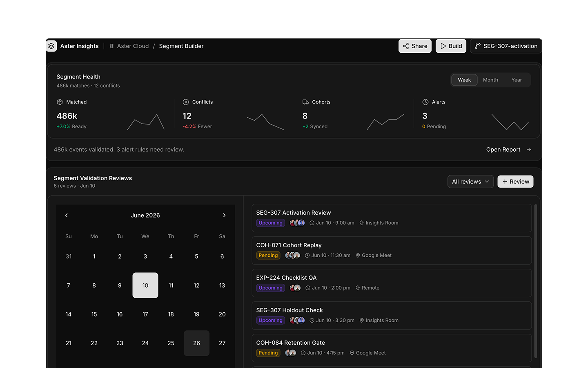
Task: Click the Google Meet location on COH-071
Action: pyautogui.click(x=373, y=255)
